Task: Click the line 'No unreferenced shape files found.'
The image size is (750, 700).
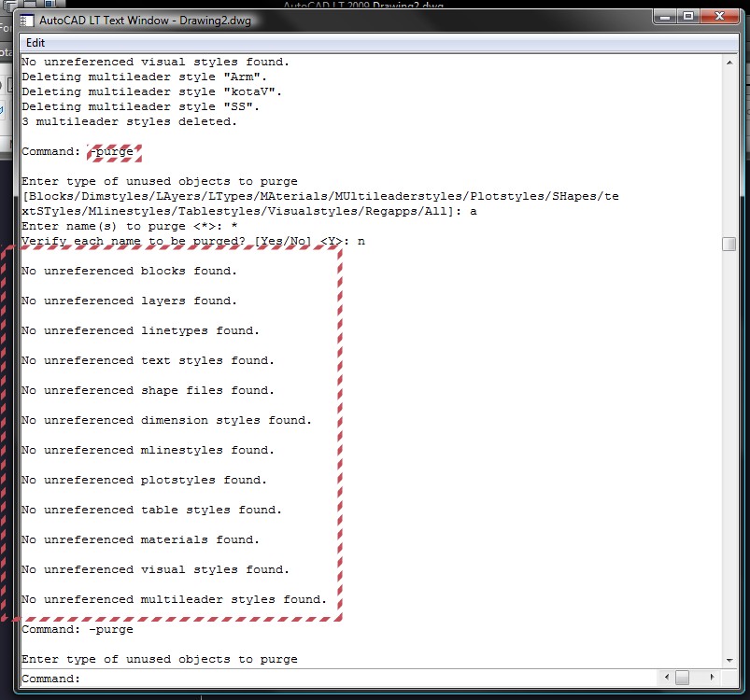Action: [148, 390]
